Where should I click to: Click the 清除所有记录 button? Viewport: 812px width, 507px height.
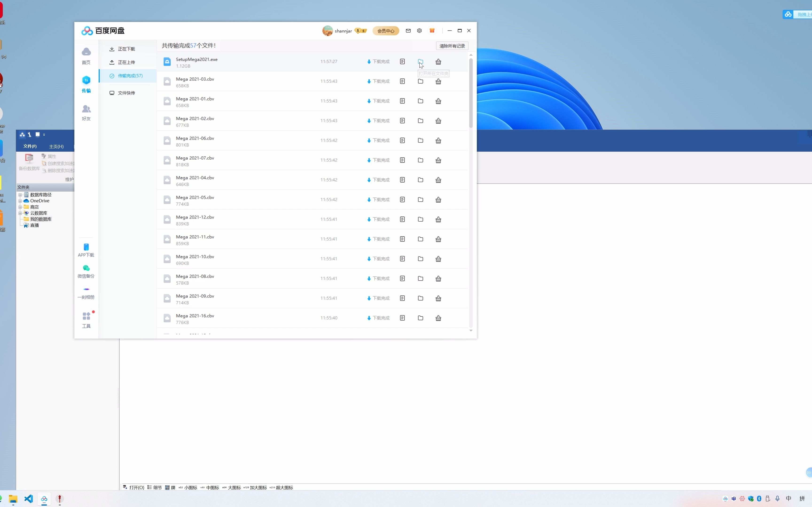pyautogui.click(x=452, y=46)
